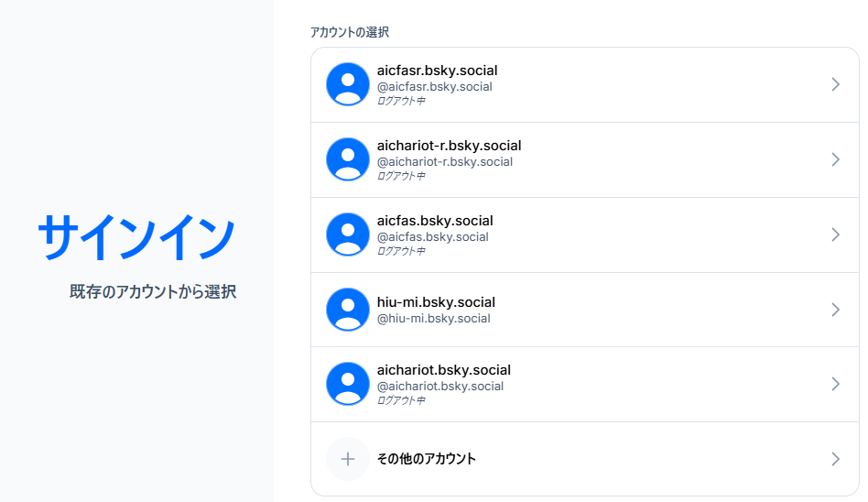868x502 pixels.
Task: Click the chevron beside その他のアカウント
Action: click(835, 459)
